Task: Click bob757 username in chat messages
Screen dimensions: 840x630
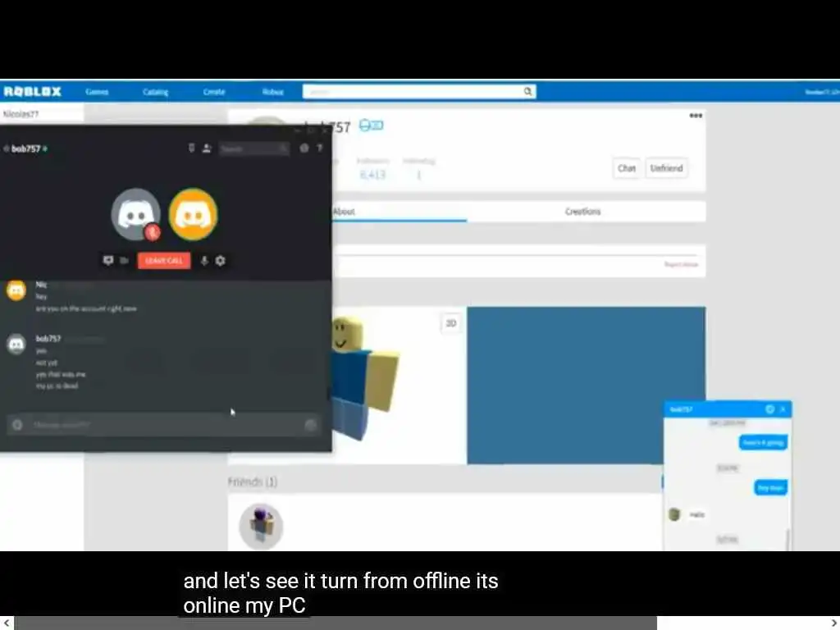Action: tap(48, 339)
